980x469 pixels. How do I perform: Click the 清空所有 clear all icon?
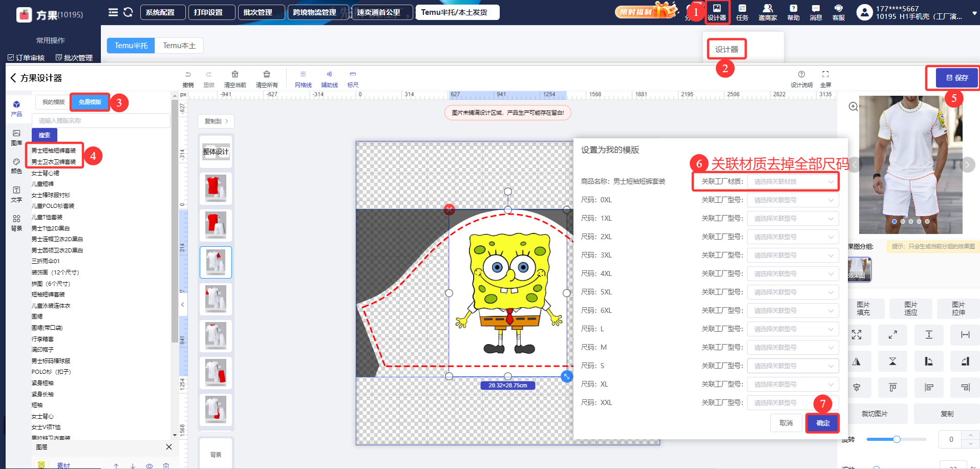[267, 79]
